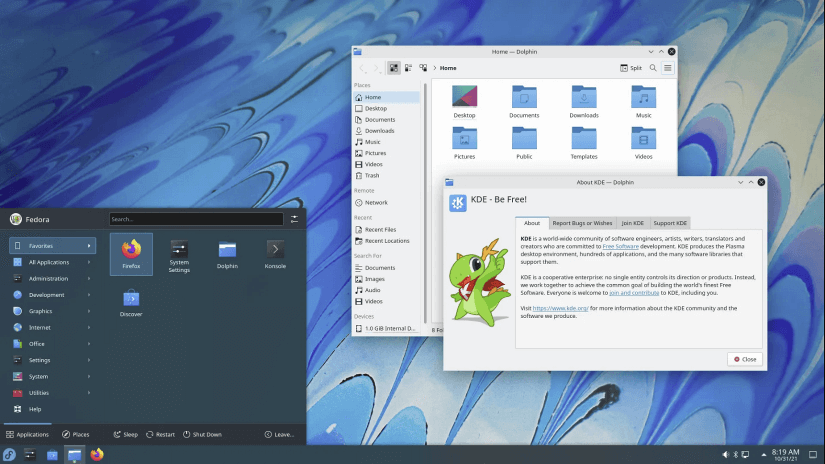Select Network under Remote in Dolphin
Screen dimensions: 825x464
pos(387,203)
